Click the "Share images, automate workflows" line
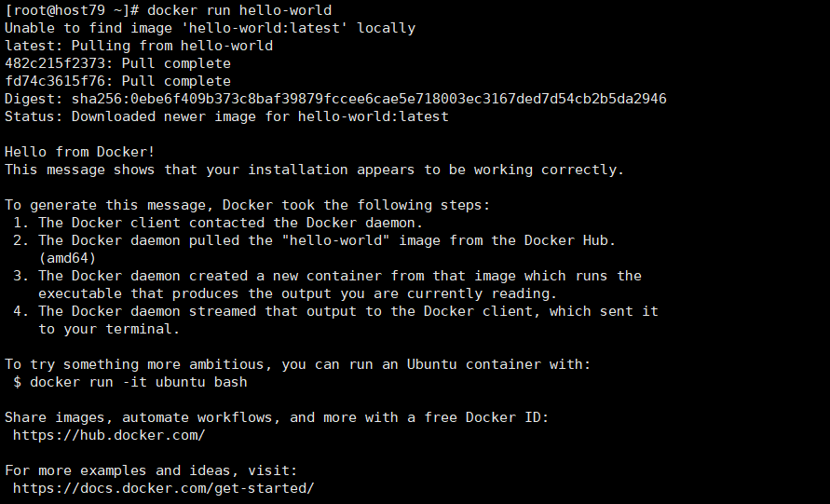The height and width of the screenshot is (504, 830). [277, 417]
